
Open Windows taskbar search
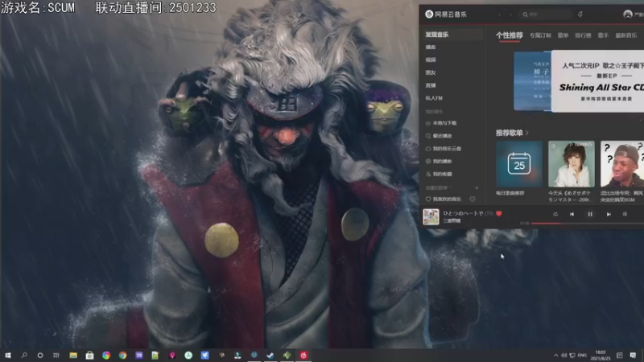pos(24,356)
